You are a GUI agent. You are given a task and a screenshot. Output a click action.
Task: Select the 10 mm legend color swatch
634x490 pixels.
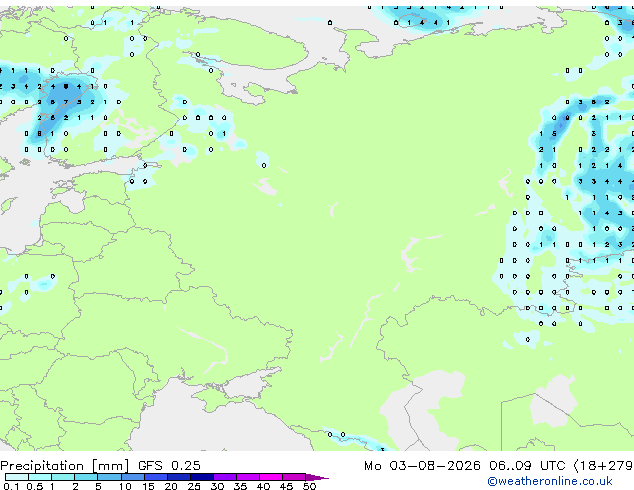click(x=132, y=477)
